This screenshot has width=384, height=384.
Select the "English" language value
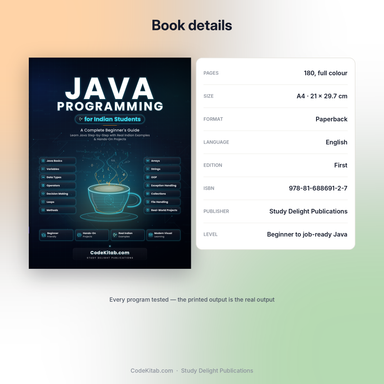[x=336, y=142]
